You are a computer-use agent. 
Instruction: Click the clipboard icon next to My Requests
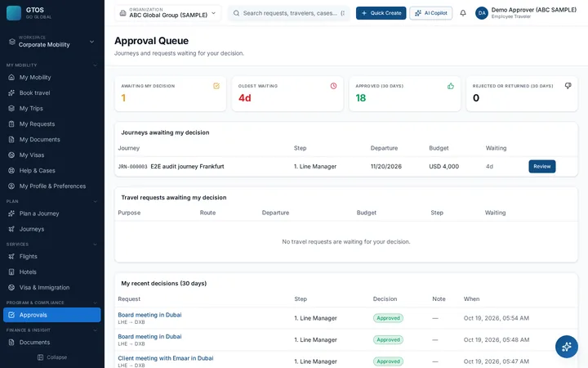click(x=11, y=124)
